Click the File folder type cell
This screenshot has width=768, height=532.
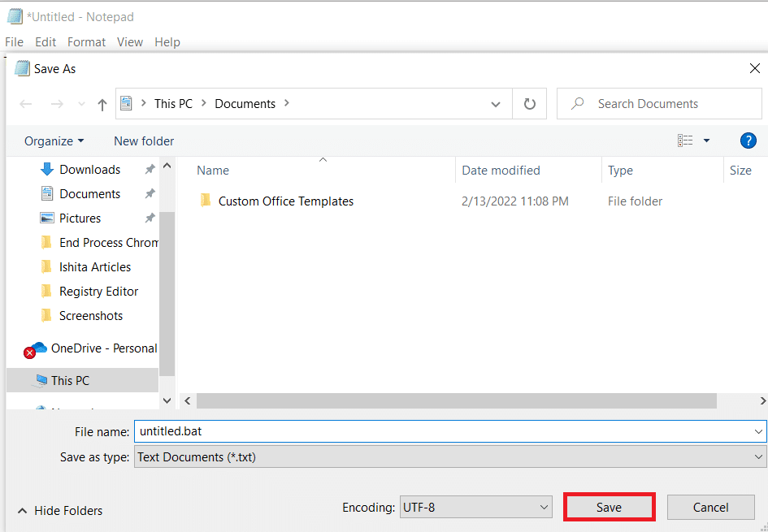click(636, 201)
